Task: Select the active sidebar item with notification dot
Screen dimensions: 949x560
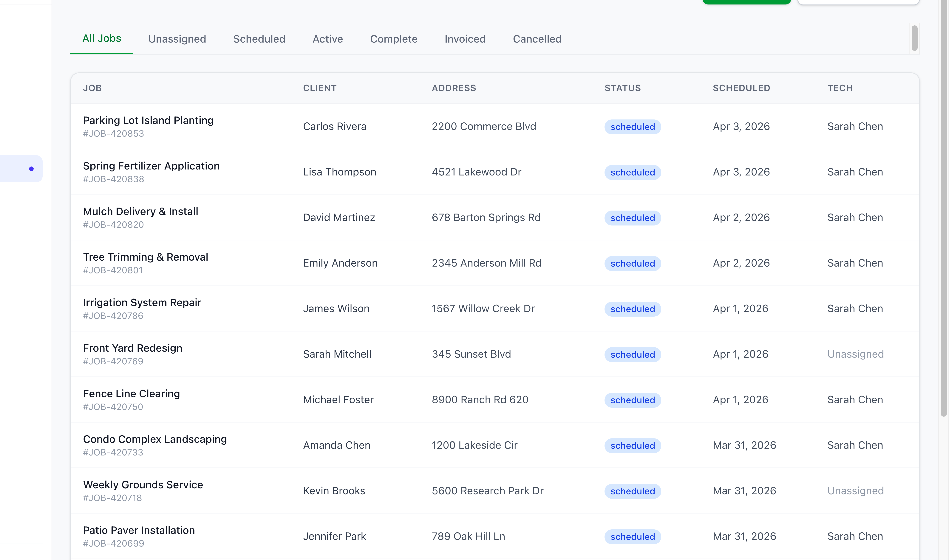Action: pos(21,168)
